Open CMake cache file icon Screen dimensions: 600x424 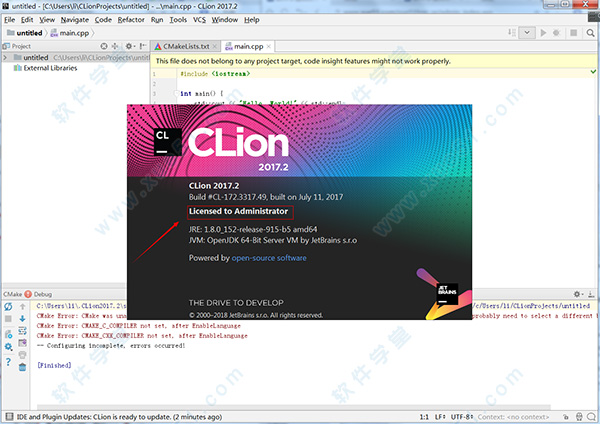[x=8, y=334]
